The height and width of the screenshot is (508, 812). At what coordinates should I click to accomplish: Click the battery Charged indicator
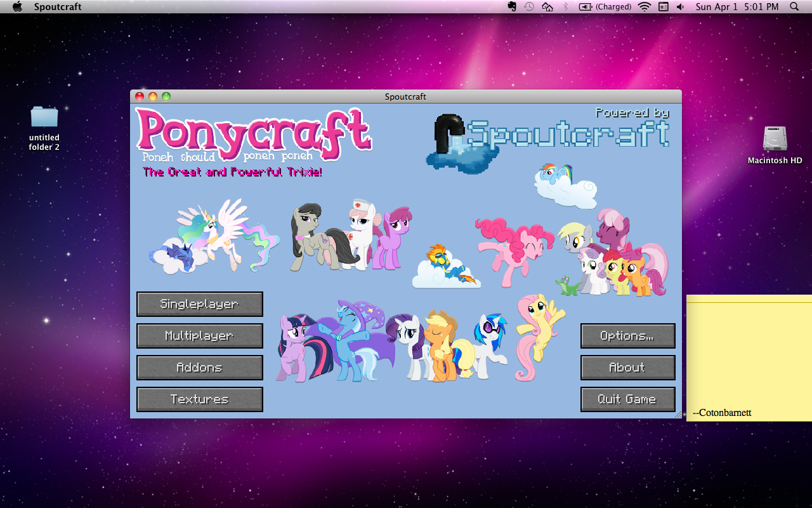(x=605, y=7)
